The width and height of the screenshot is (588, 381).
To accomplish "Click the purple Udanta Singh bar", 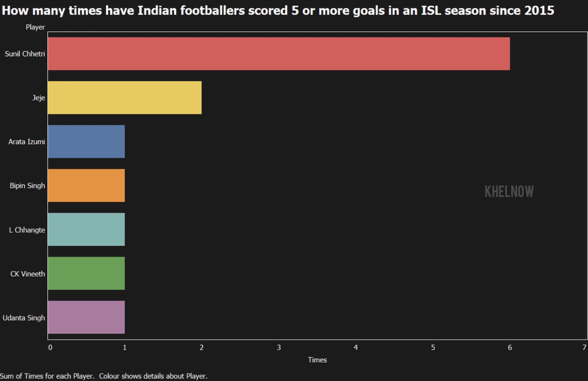I will [86, 317].
